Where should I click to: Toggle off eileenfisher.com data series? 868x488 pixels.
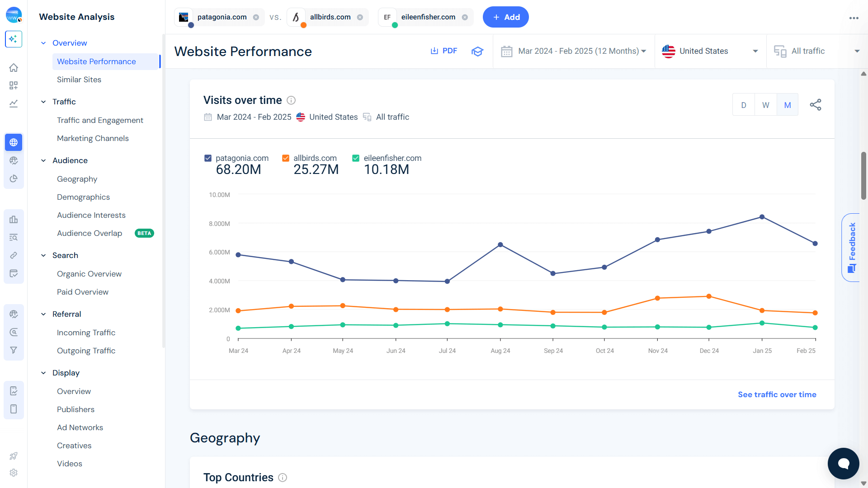[356, 158]
